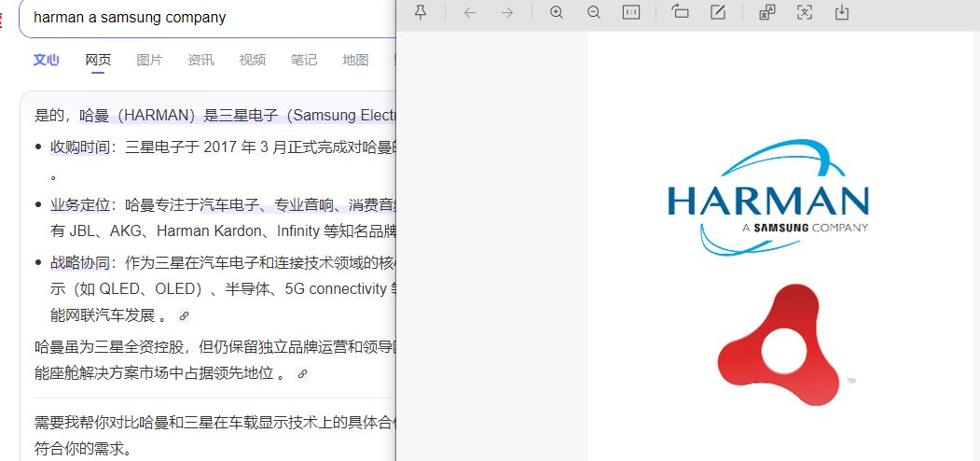Screen dimensions: 980x461
Task: Click the first answer line 是的，哈曼（HARMAN）
Action: tap(215, 115)
